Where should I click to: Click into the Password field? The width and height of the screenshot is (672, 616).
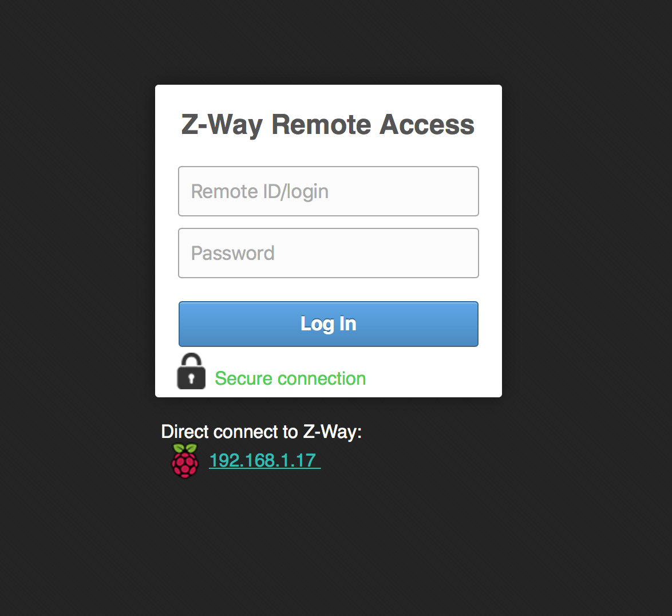(329, 253)
